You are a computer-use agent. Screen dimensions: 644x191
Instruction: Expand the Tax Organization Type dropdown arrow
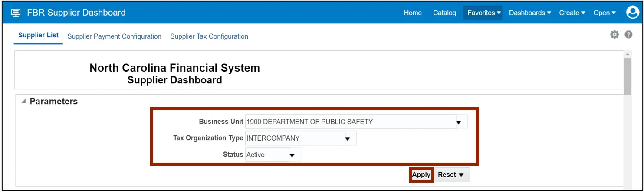point(348,139)
